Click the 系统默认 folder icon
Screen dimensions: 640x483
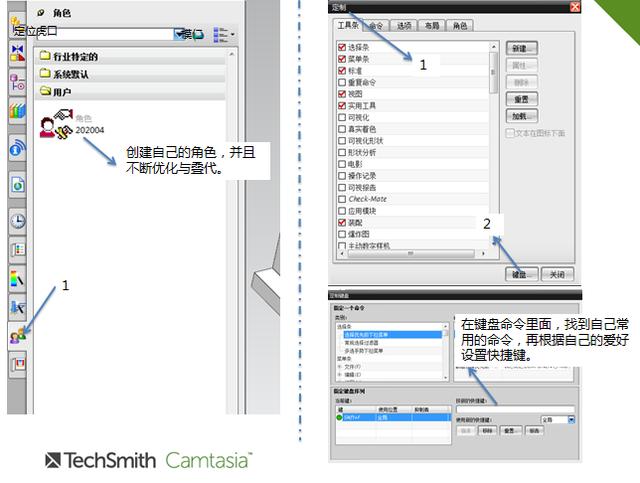45,73
